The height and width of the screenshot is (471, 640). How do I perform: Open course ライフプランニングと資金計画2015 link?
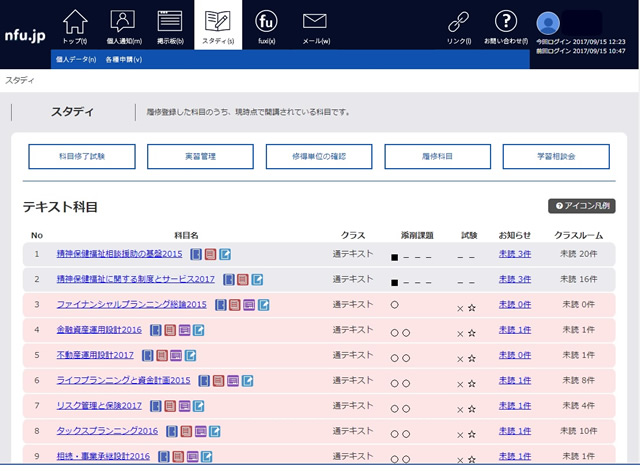pos(123,380)
